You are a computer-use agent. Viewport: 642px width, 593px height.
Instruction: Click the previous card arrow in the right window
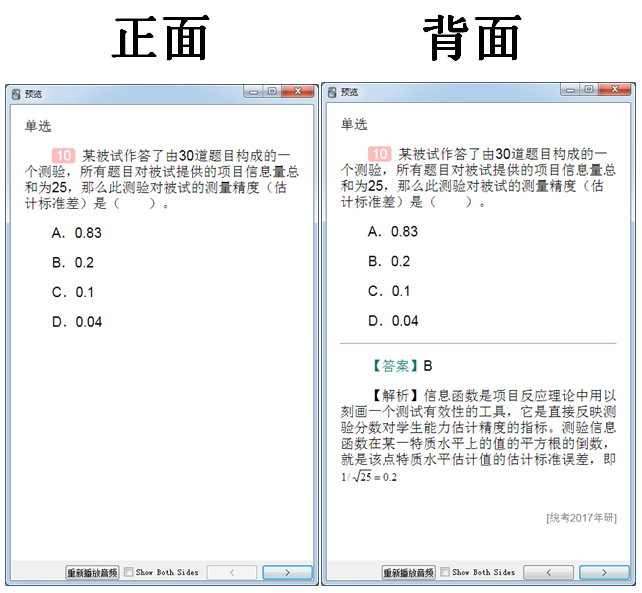pyautogui.click(x=548, y=572)
